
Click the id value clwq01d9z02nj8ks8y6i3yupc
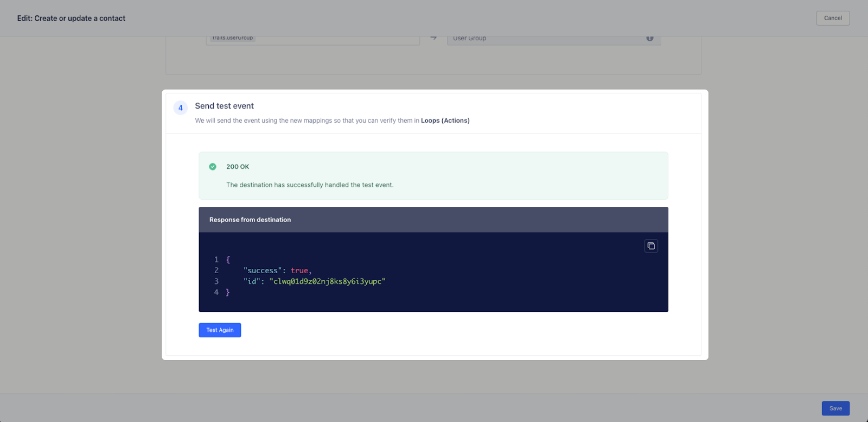[328, 281]
